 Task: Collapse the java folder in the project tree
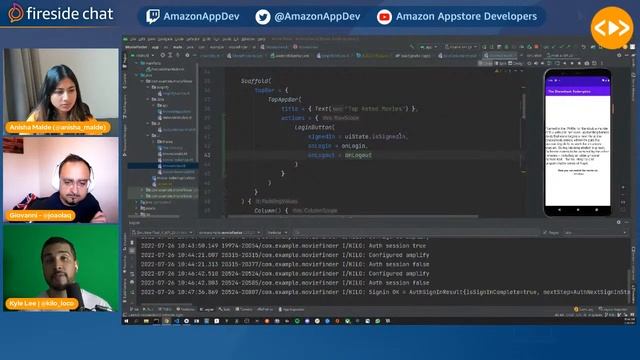pyautogui.click(x=137, y=75)
